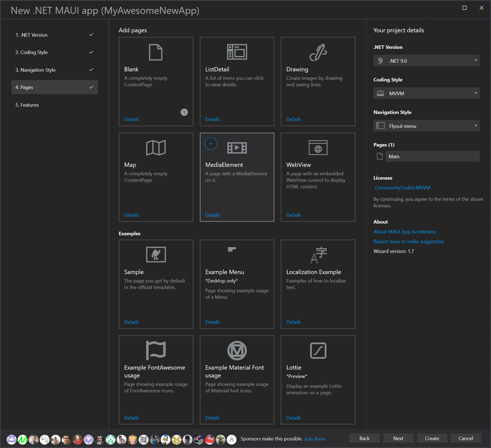Go to step 1 .NET Version
The image size is (491, 448).
[x=55, y=35]
